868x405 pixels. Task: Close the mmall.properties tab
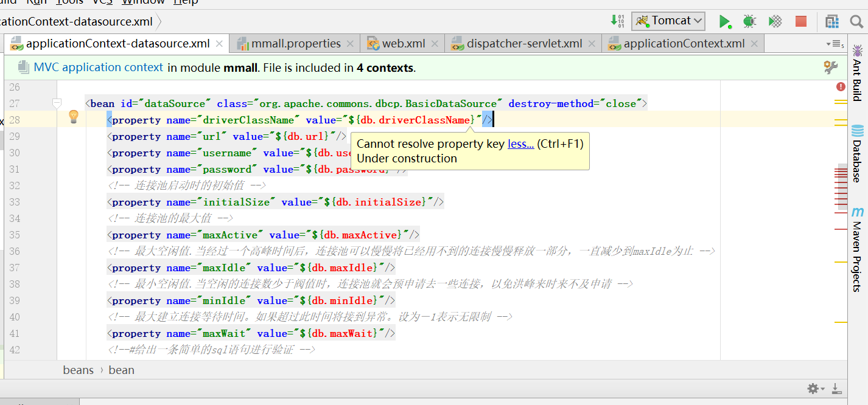click(350, 44)
